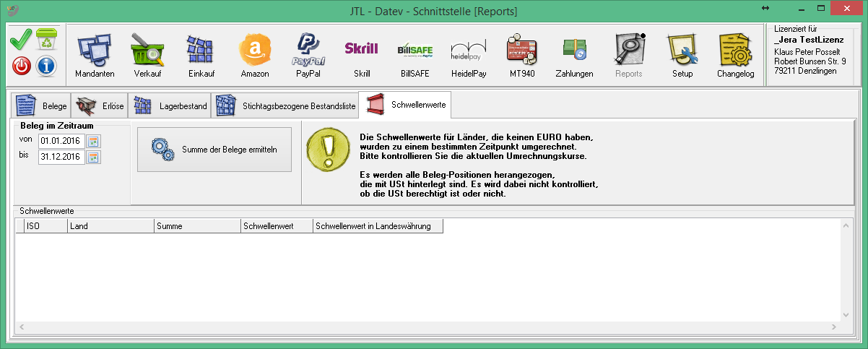Select the Amazon interface icon
The image size is (868, 349).
[x=254, y=55]
